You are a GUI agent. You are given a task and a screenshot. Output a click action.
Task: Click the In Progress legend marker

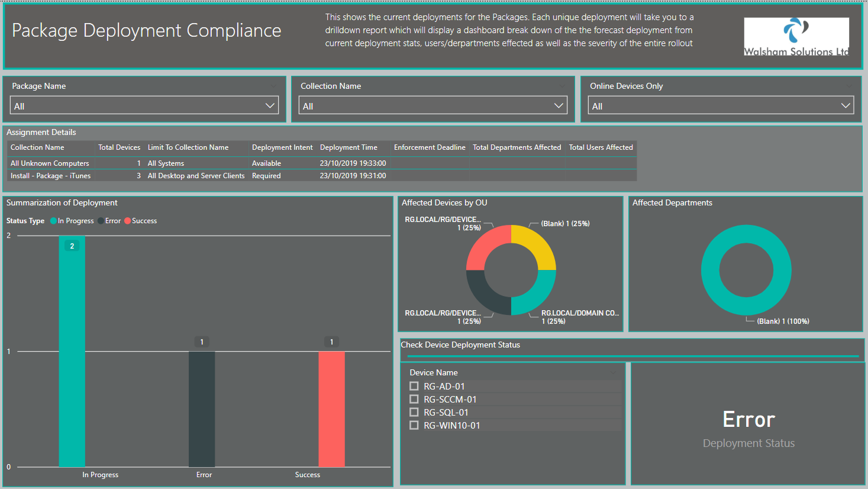click(54, 221)
